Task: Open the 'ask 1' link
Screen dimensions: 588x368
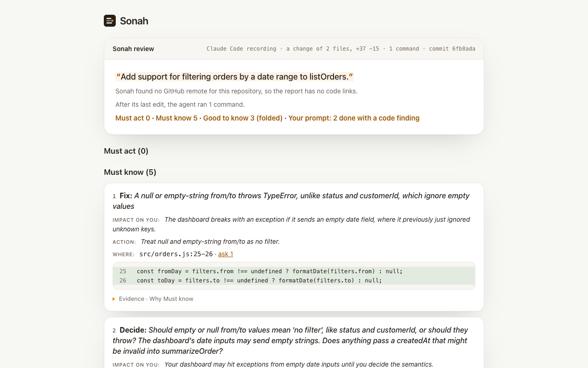Action: (x=226, y=254)
